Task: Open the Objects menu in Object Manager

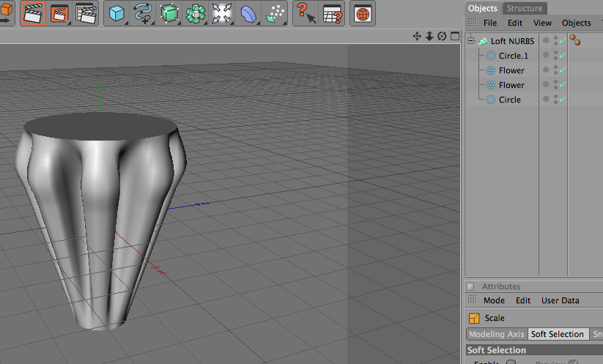Action: pyautogui.click(x=576, y=23)
